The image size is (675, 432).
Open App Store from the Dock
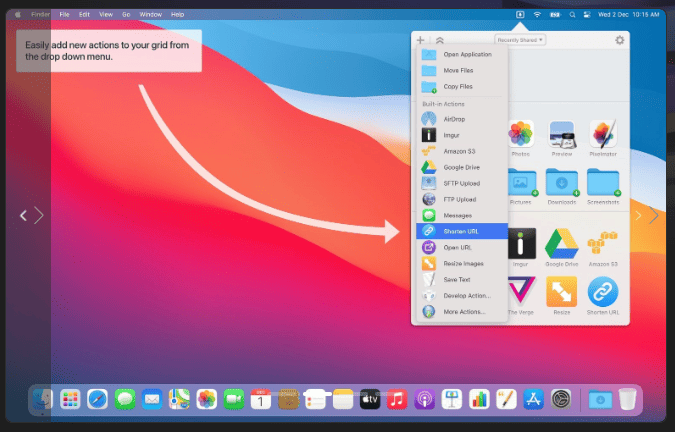(x=534, y=400)
